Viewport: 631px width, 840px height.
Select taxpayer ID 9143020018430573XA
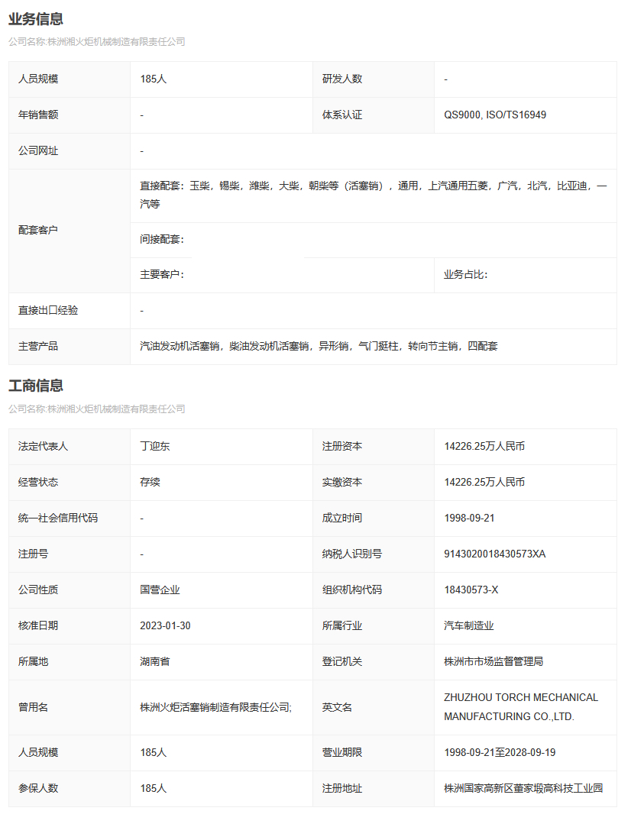tap(495, 554)
